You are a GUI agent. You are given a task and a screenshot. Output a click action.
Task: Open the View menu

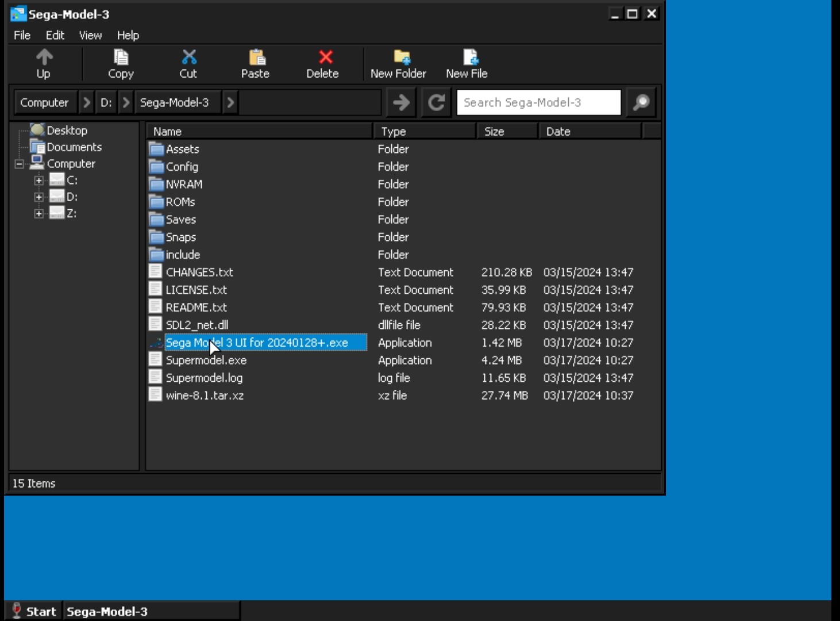coord(90,35)
